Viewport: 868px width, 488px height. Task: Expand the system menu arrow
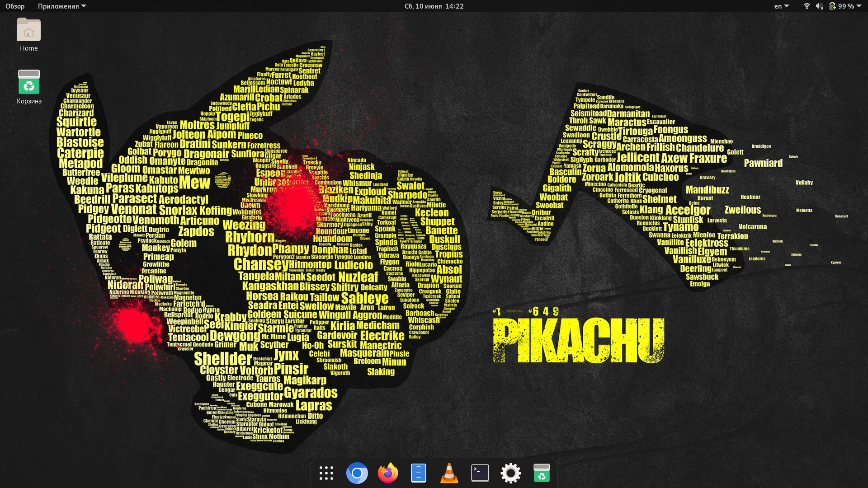pyautogui.click(x=859, y=6)
